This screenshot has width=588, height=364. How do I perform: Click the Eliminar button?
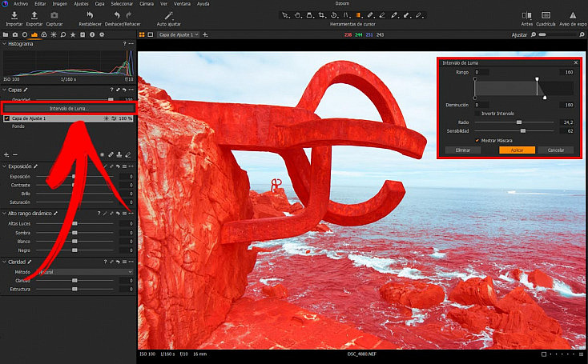[x=463, y=150]
